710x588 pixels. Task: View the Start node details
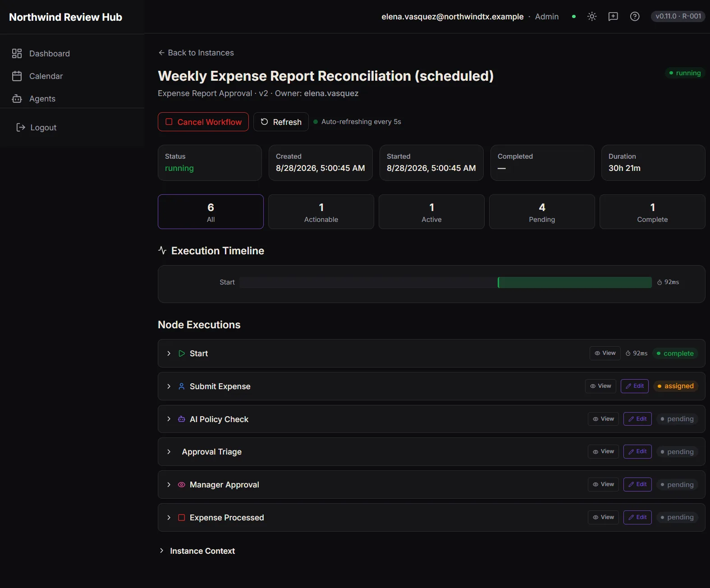coord(605,353)
